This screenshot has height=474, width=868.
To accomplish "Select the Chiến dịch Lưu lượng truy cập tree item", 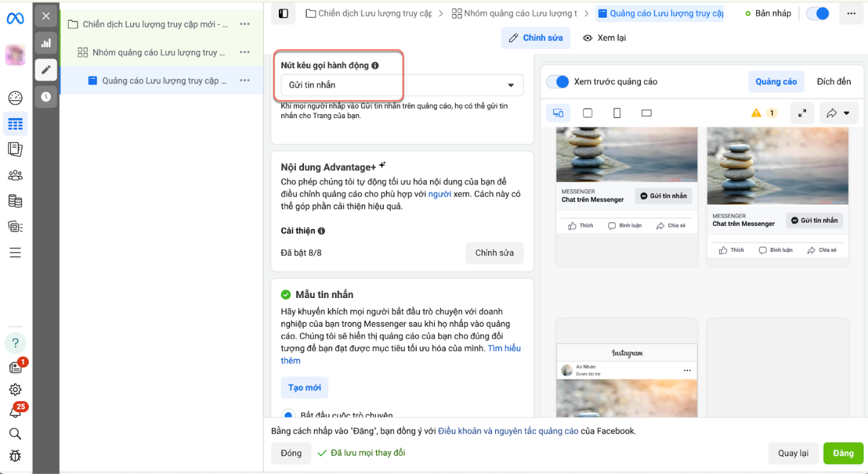I will [x=155, y=24].
